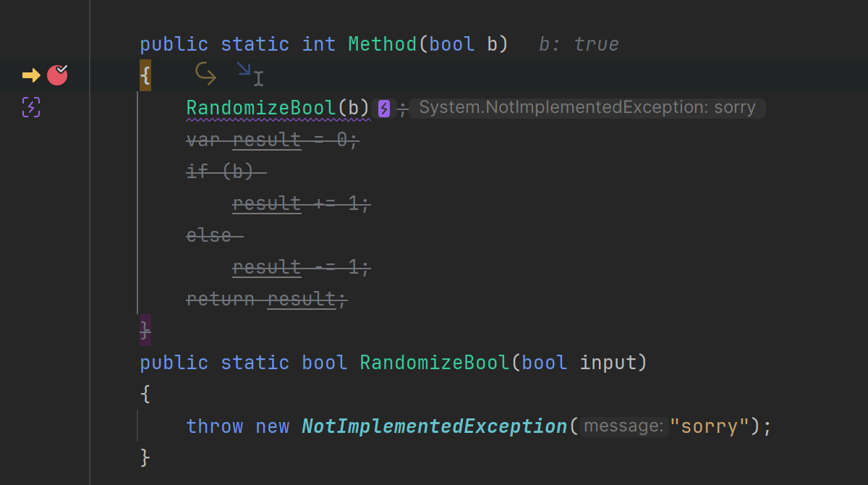This screenshot has height=485, width=868.
Task: Click the purple exception gutter icon
Action: pos(31,107)
